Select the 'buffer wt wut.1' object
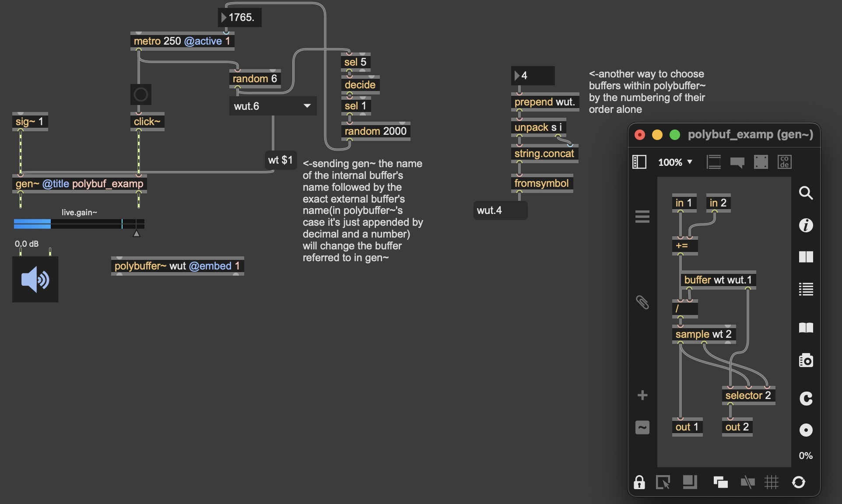The width and height of the screenshot is (842, 504). point(718,280)
